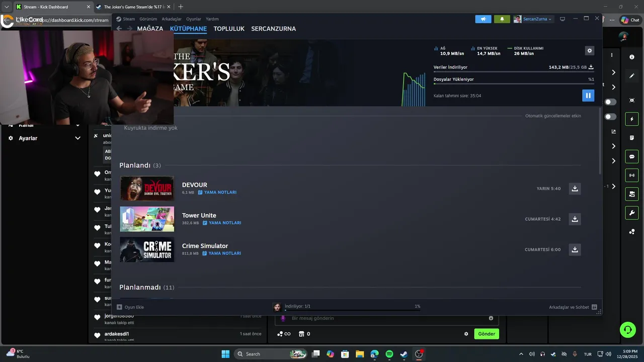Open the Chat button in browser toolbar
Image resolution: width=644 pixels, height=362 pixels.
point(630,20)
